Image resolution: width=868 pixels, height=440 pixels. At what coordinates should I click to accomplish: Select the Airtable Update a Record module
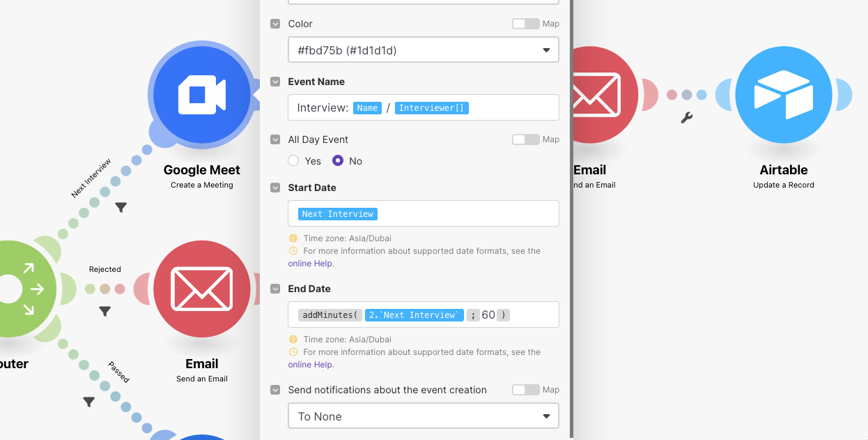(784, 94)
